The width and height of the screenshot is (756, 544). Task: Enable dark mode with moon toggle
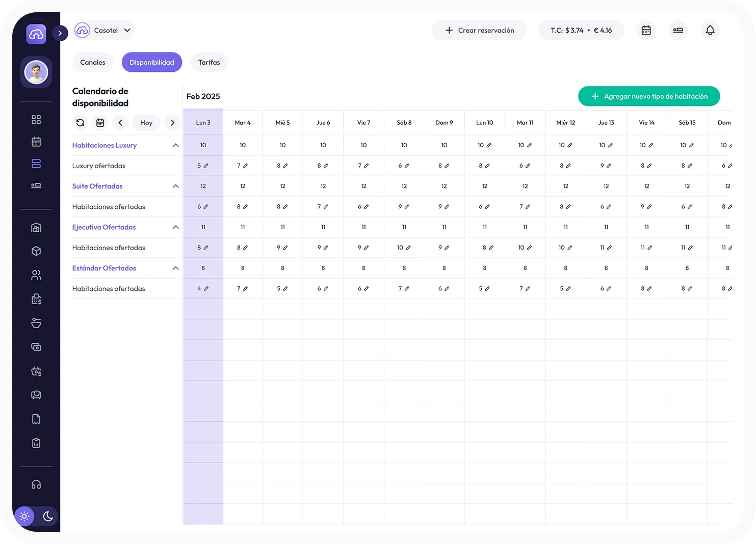[x=48, y=516]
